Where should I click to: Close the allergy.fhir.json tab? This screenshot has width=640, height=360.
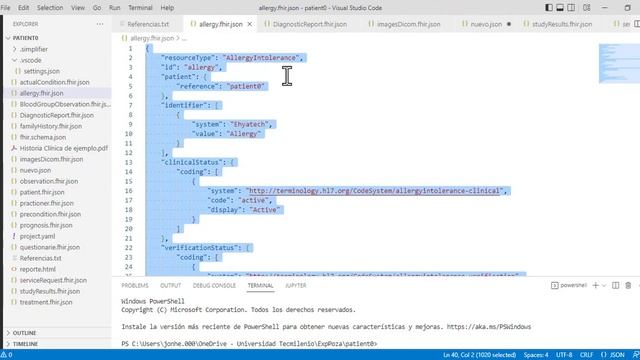click(250, 24)
